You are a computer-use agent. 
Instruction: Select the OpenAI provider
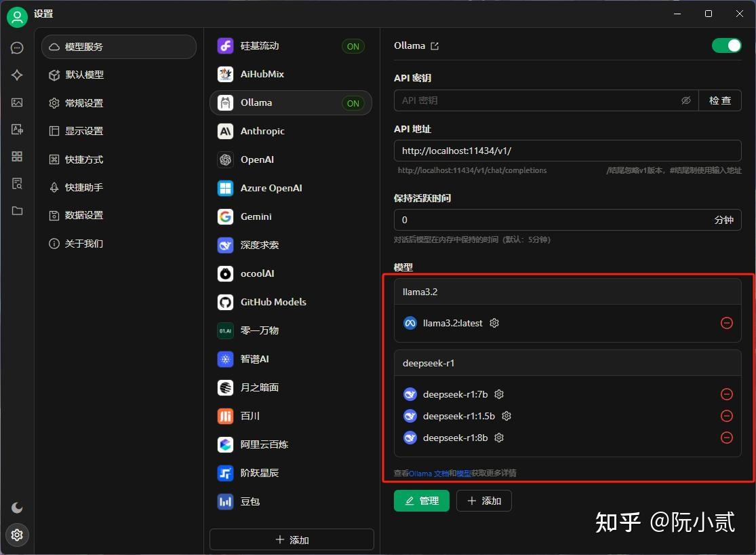pyautogui.click(x=291, y=159)
